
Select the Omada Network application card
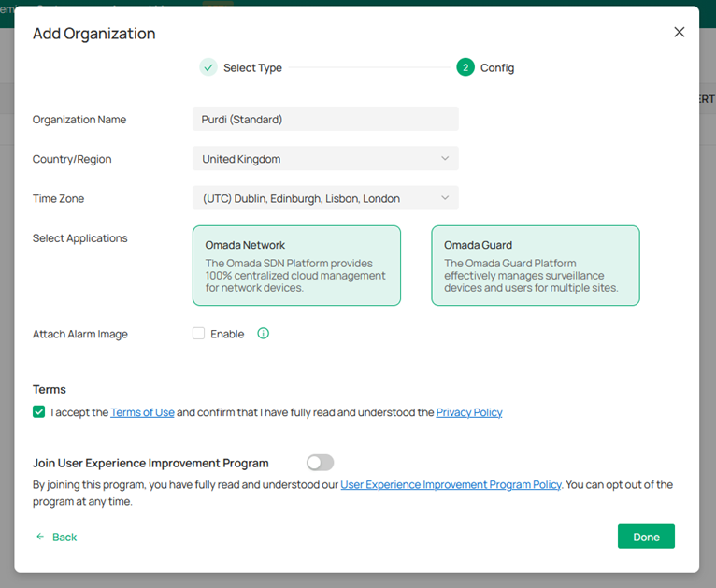click(296, 265)
